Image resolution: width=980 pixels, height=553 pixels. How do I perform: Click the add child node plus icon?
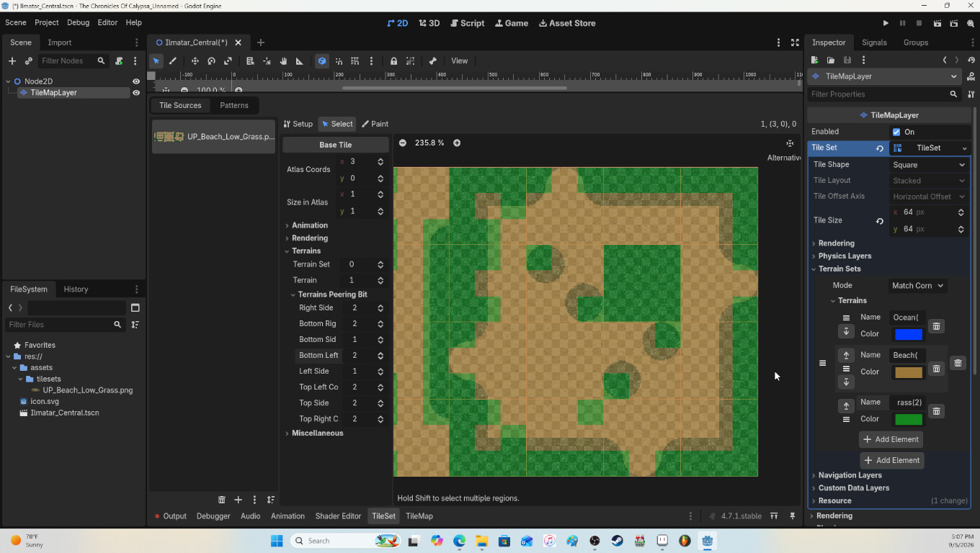point(12,61)
